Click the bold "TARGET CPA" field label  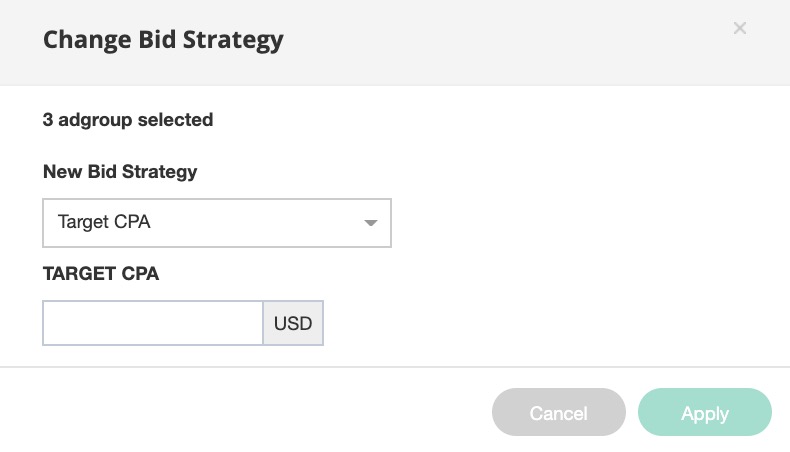pos(101,274)
